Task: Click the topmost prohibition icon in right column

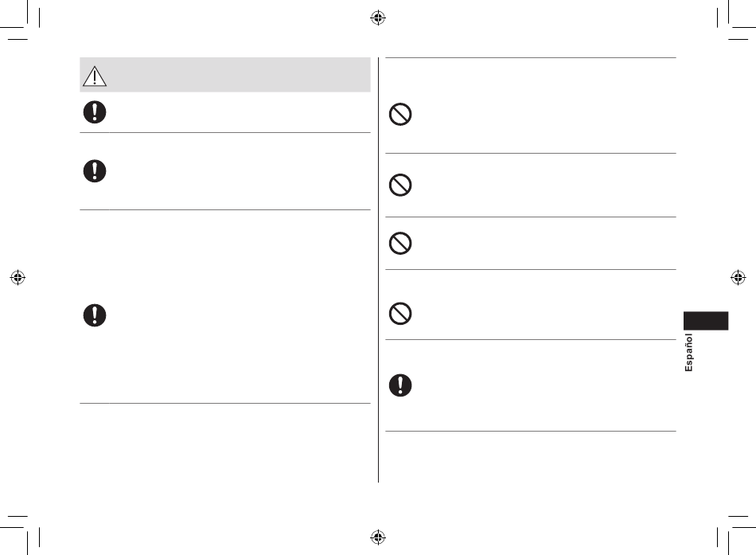Action: 400,115
